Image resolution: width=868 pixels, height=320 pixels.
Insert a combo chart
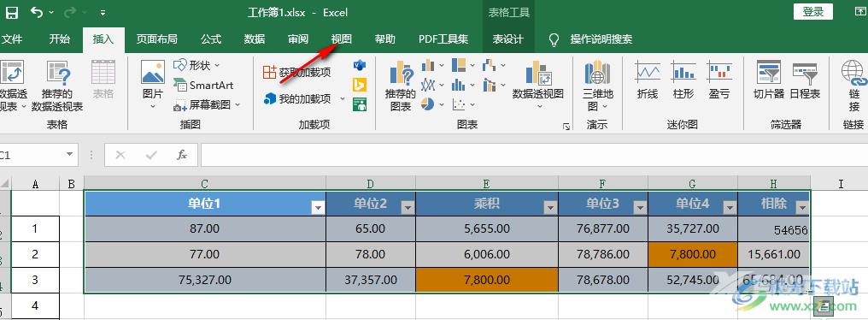[x=489, y=86]
